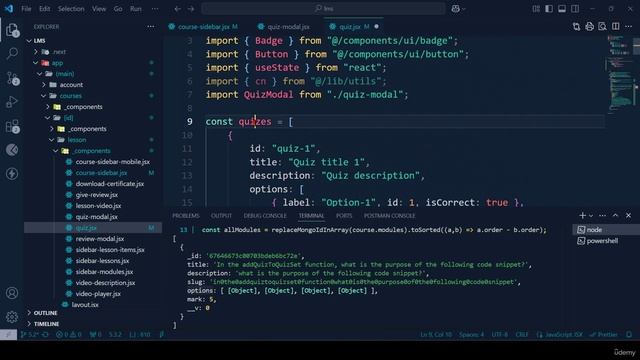This screenshot has height=360, width=640.
Task: Open the Extensions view
Action: tap(12, 126)
